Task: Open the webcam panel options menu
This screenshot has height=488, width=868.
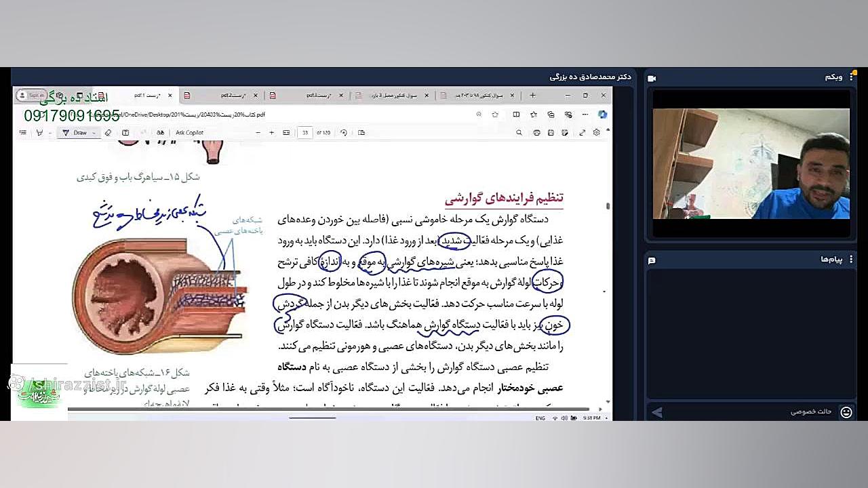Action: coord(852,77)
